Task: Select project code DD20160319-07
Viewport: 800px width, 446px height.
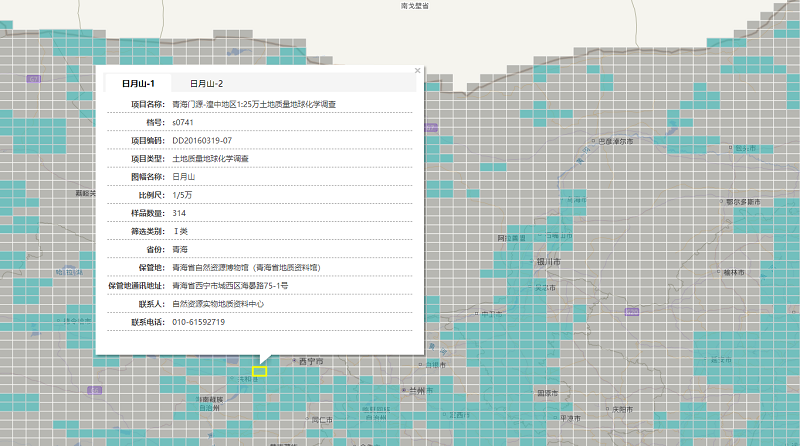Action: point(202,140)
